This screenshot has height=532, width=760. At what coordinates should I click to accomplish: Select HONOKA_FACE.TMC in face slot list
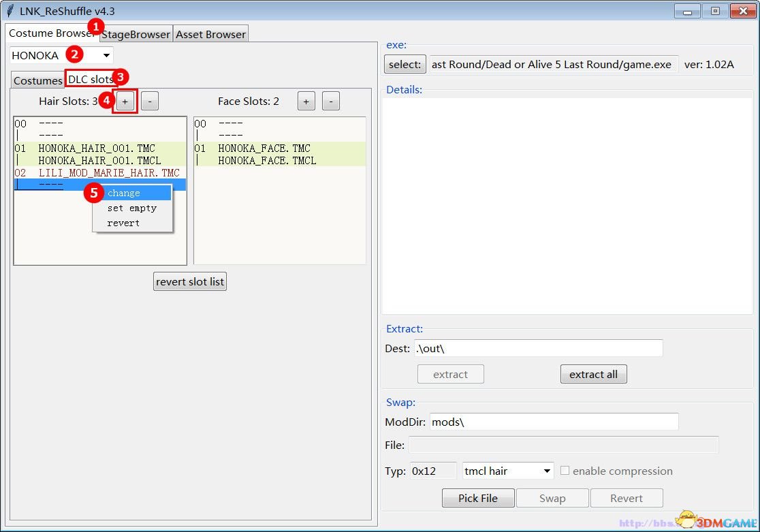click(x=264, y=148)
